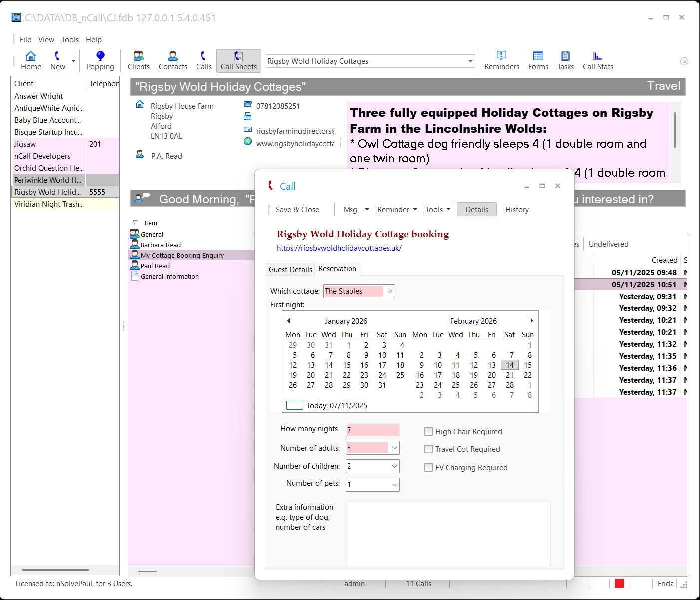Screen dimensions: 700x600
Task: Click Save & Close button
Action: (297, 210)
